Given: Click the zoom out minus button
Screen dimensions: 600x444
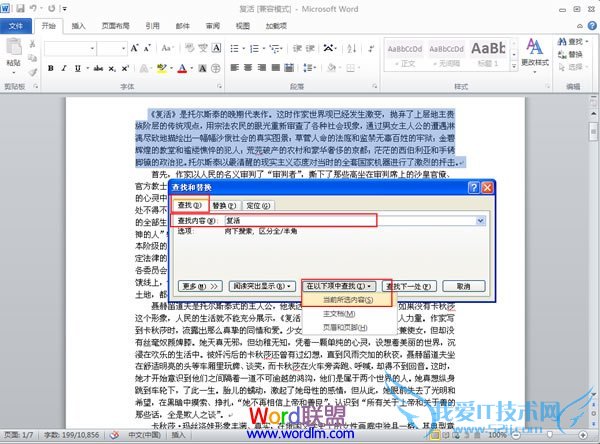Looking at the screenshot, I should coord(516,435).
